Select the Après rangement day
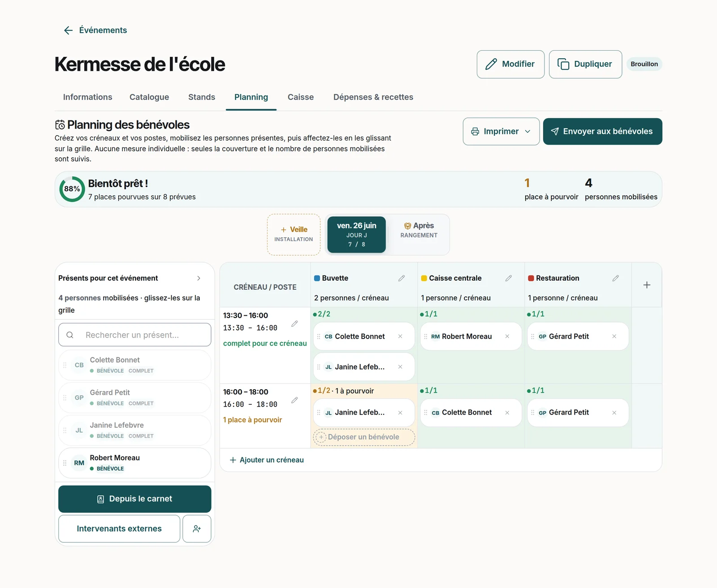This screenshot has width=717, height=588. point(419,230)
